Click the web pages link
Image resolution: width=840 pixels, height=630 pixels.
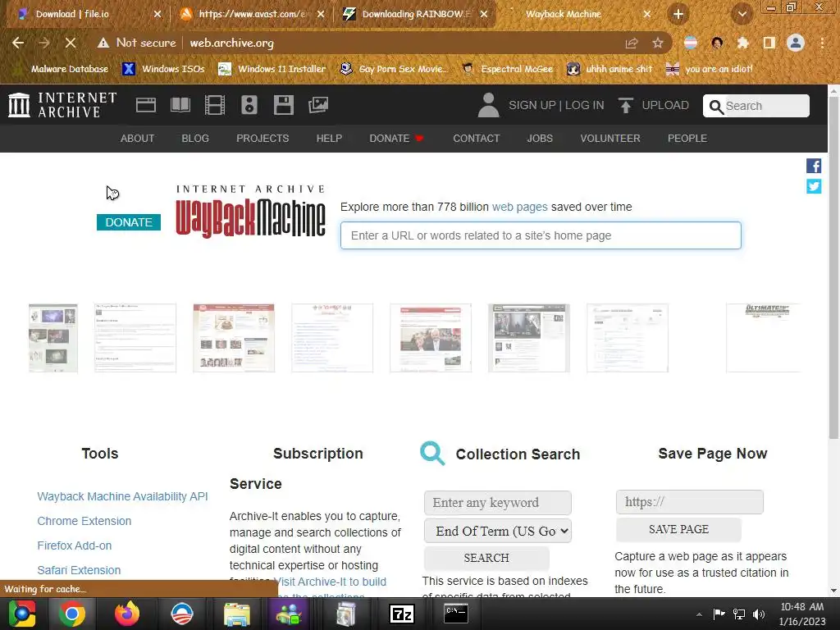[519, 207]
